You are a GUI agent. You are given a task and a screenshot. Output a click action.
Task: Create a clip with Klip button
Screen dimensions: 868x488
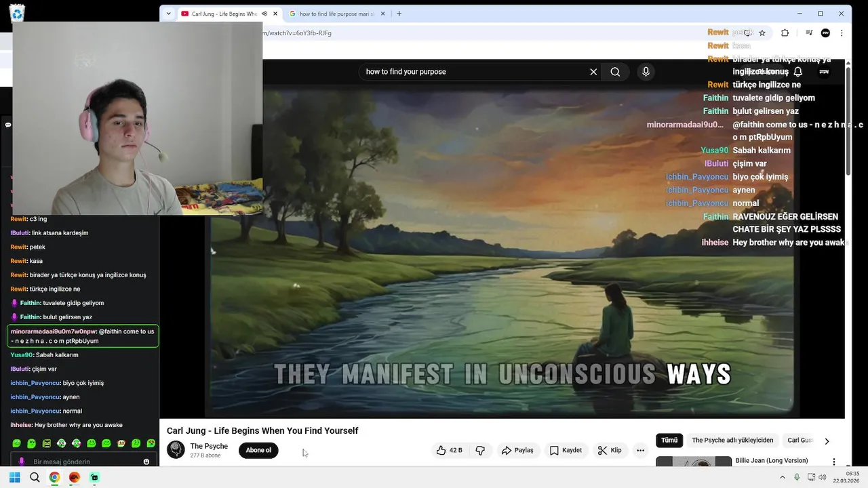(610, 450)
